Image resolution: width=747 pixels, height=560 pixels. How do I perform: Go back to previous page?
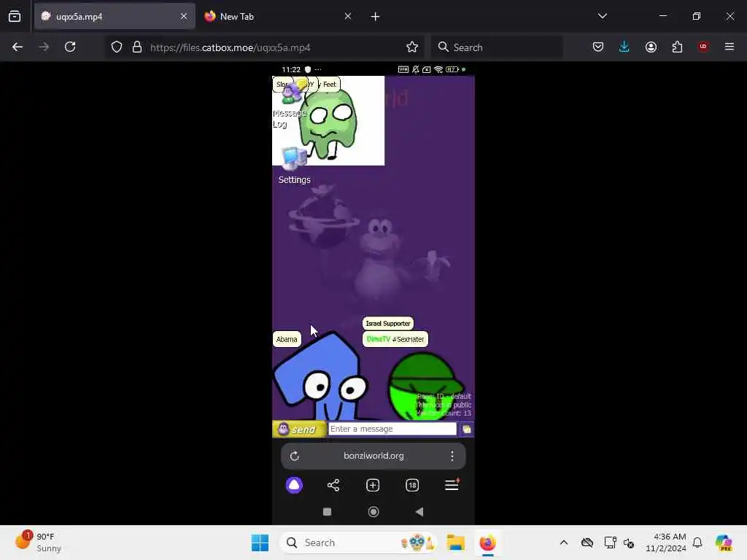(18, 47)
